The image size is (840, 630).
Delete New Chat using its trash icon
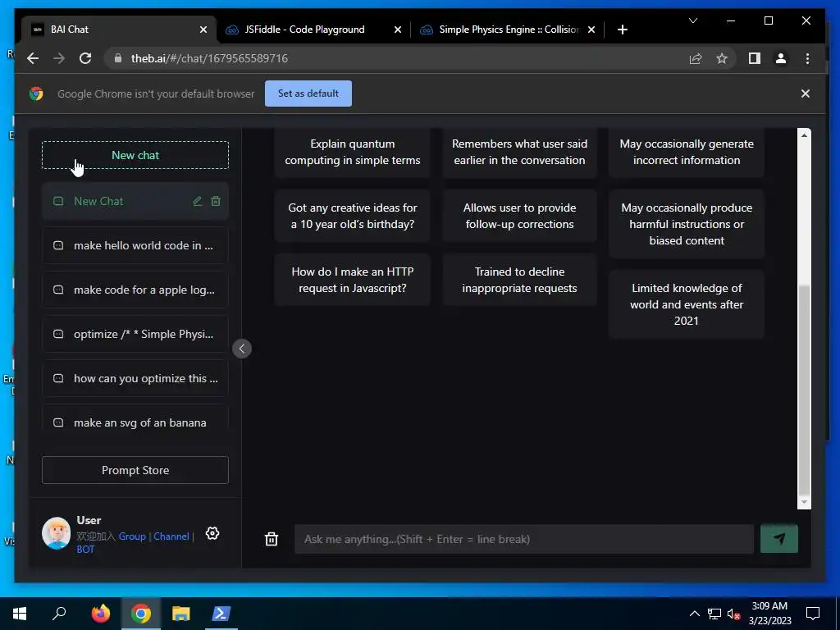tap(216, 201)
